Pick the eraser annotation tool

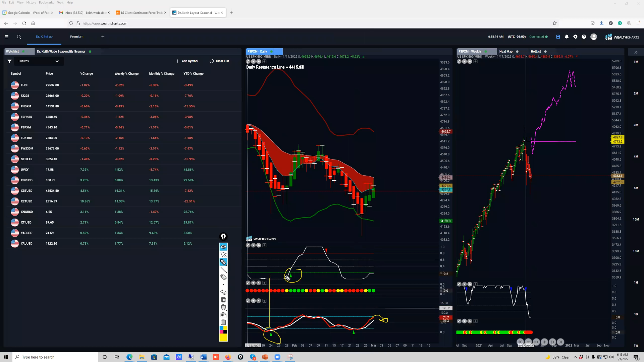pyautogui.click(x=223, y=277)
